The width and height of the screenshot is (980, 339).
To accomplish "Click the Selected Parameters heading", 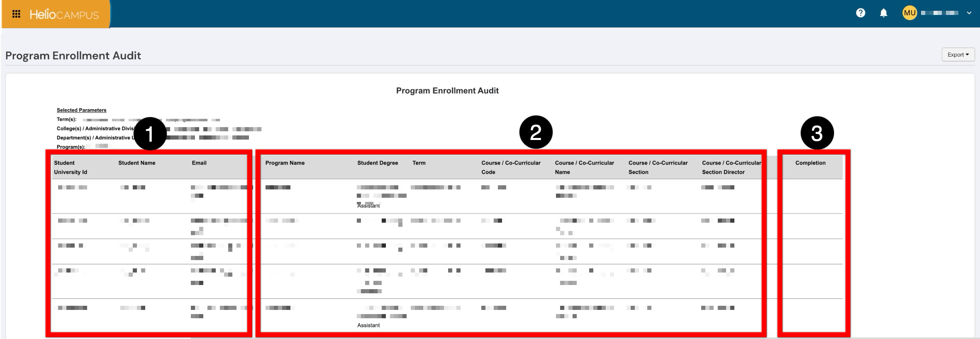I will coord(81,110).
